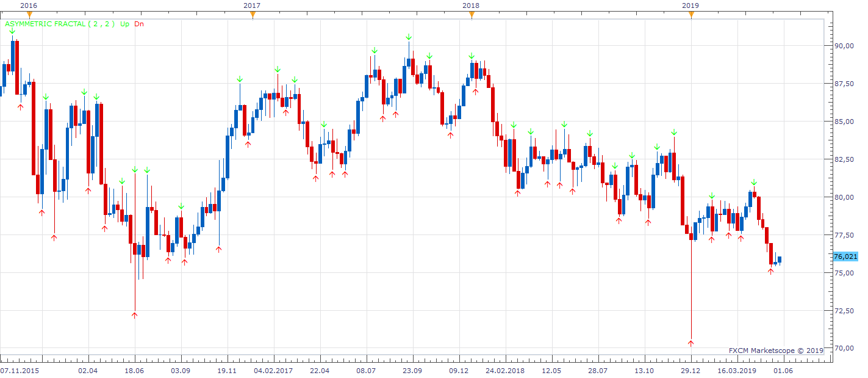
Task: Click the 08.07 date axis label
Action: click(366, 371)
